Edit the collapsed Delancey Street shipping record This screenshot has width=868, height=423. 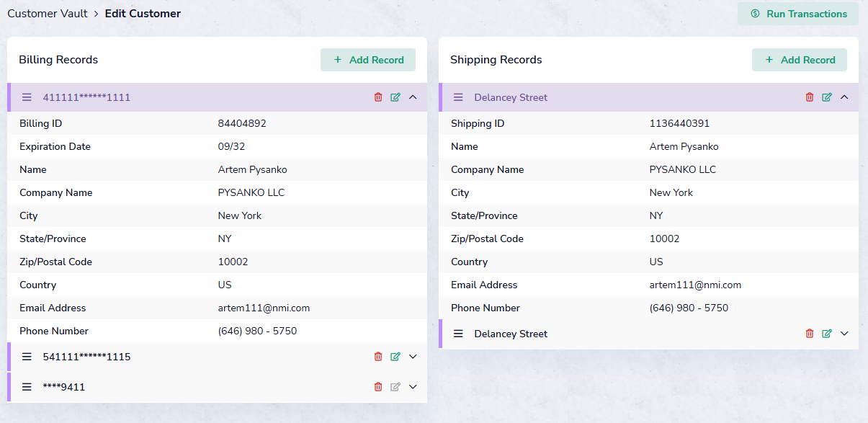[827, 334]
